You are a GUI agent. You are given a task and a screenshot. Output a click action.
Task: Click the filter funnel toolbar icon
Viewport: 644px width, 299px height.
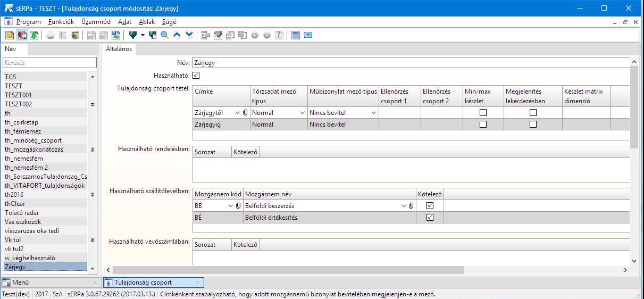[133, 35]
